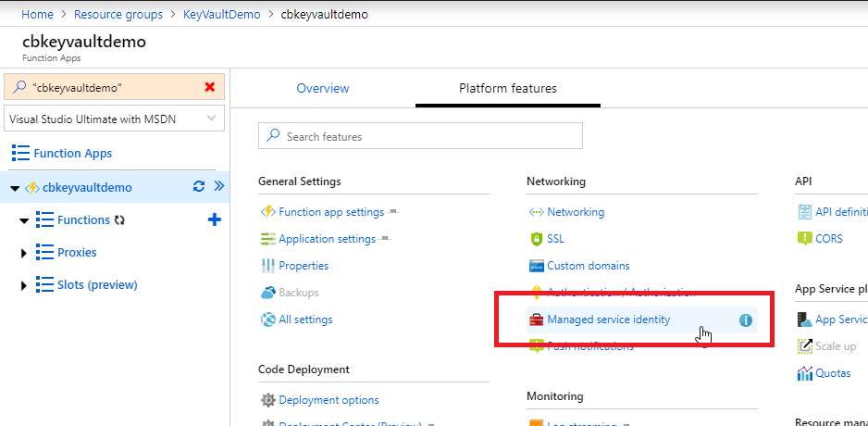Image resolution: width=868 pixels, height=426 pixels.
Task: Click the Backups cloud icon
Action: click(268, 293)
